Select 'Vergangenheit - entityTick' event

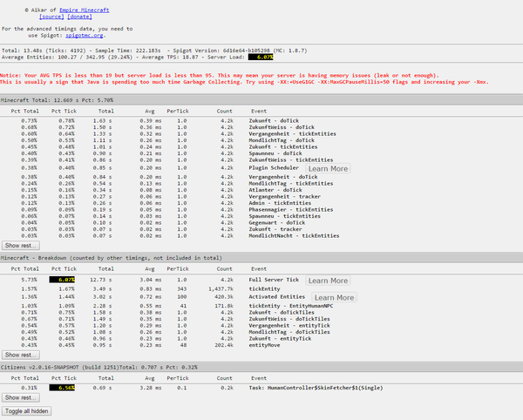coord(289,326)
